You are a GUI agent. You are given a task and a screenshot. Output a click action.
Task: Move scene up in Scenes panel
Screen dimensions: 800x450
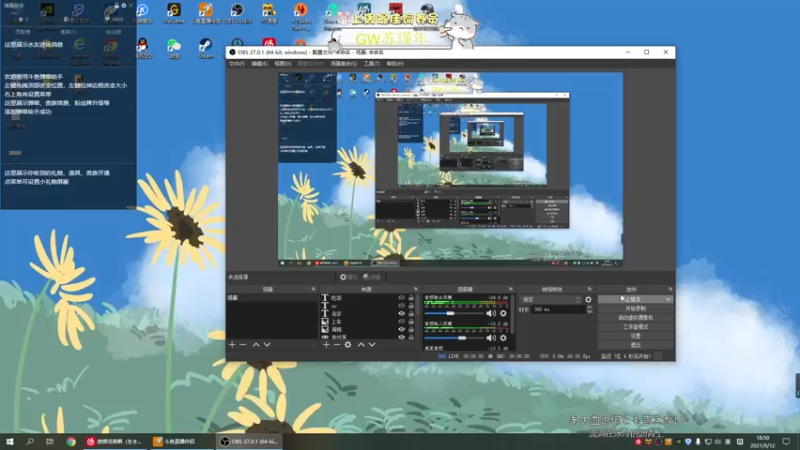[x=256, y=345]
